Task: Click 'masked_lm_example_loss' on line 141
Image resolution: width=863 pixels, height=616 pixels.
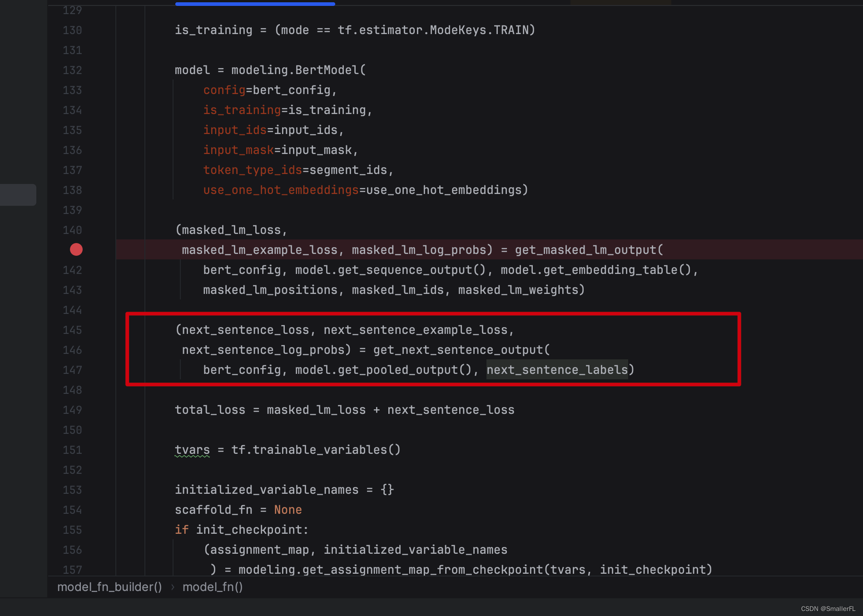Action: (x=260, y=250)
